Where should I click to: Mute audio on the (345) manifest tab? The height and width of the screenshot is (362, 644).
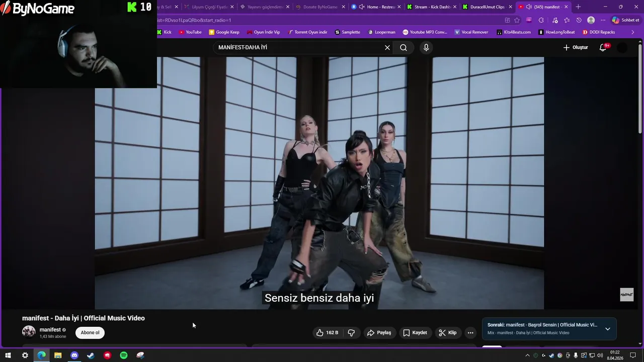pos(529,7)
